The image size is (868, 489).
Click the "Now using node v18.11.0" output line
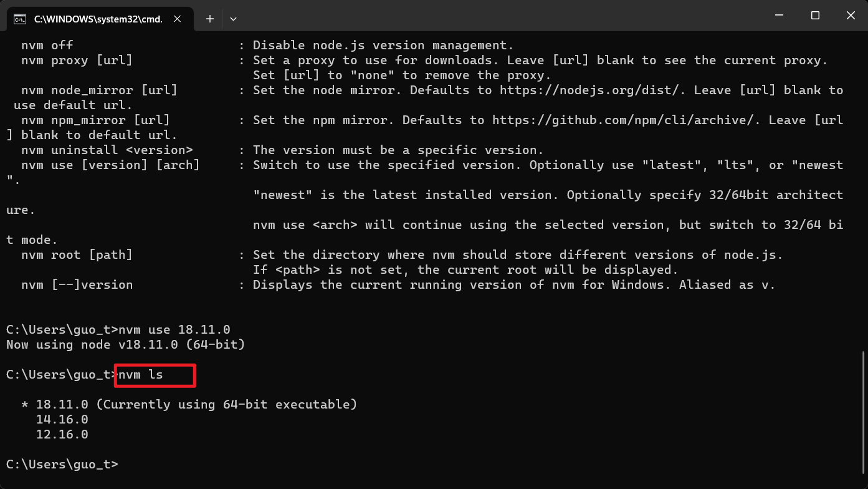coord(125,344)
